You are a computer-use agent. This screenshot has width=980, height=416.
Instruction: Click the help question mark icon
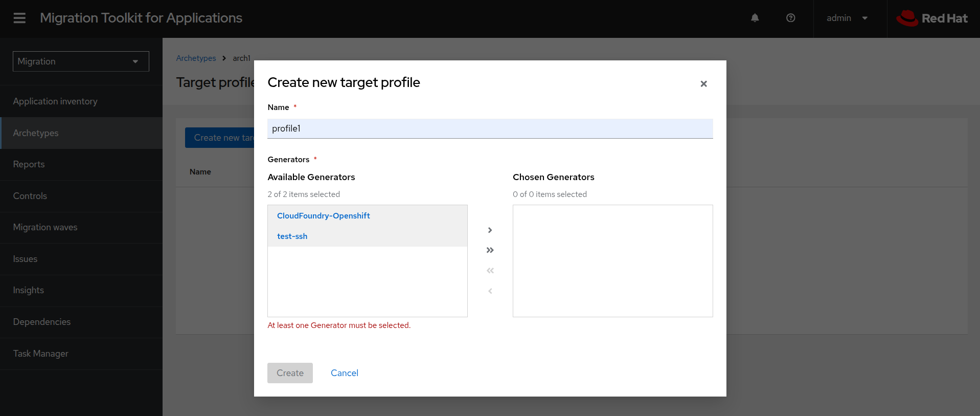(x=790, y=18)
